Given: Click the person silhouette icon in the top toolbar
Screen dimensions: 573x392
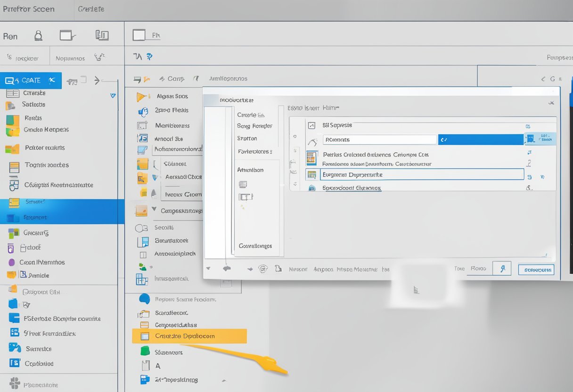Looking at the screenshot, I should pos(38,35).
